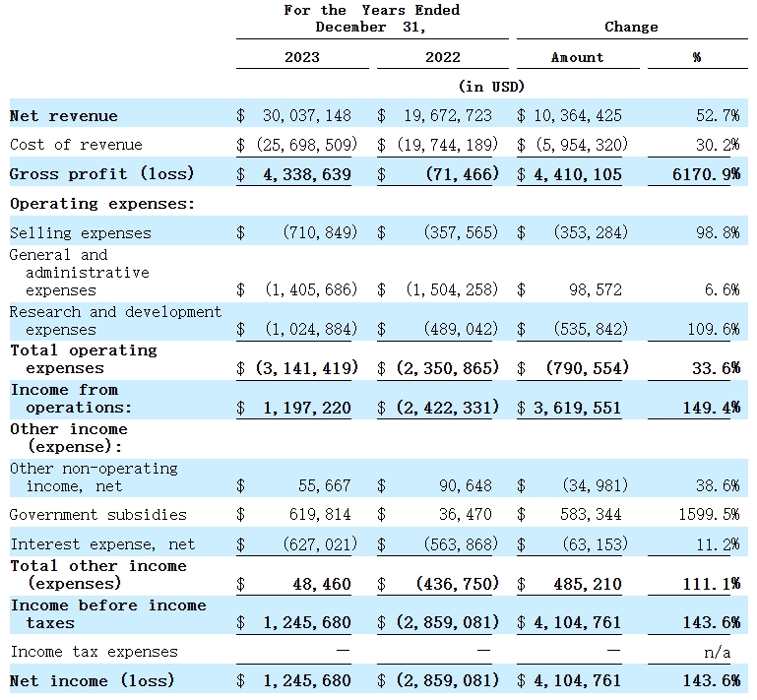Select the Cost of revenue row label

coord(76,145)
